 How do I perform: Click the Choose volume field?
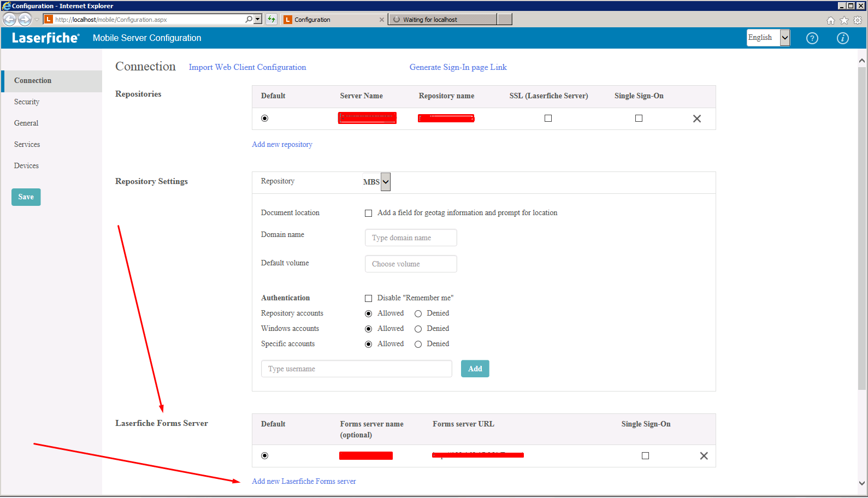(x=411, y=264)
